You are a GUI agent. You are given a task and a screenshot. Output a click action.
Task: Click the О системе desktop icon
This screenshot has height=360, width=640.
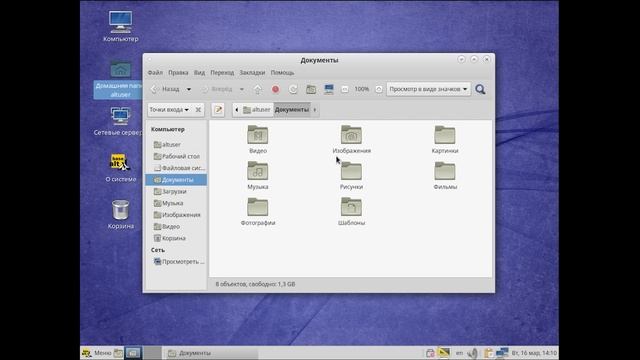point(120,168)
